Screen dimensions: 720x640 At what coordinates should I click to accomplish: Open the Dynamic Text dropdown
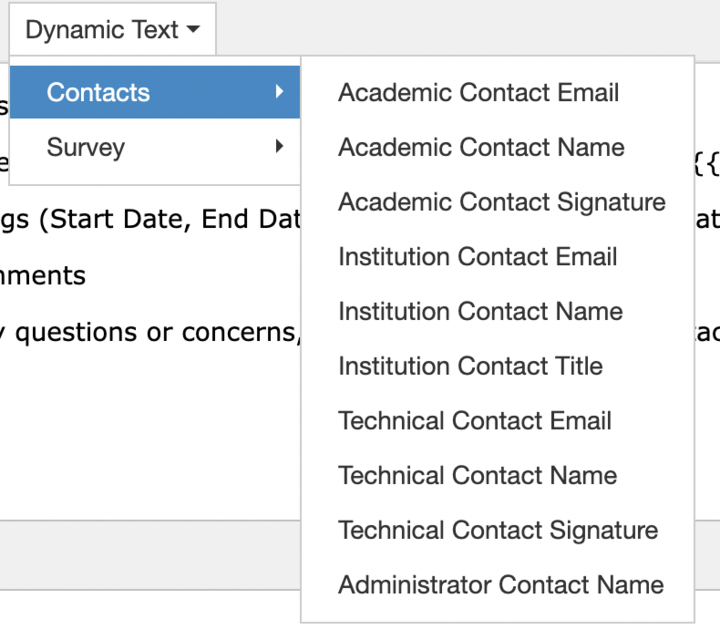coord(112,30)
